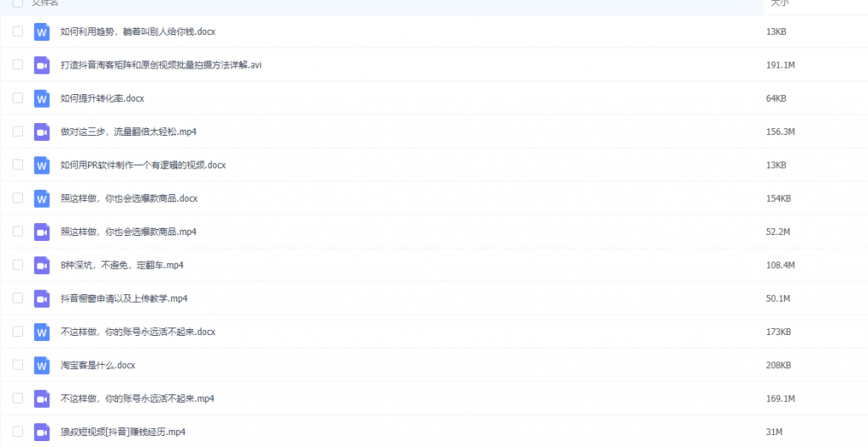Click the video icon for 打造抖音淘客矩阵 avi
Screen dimensions: 868x447
42,65
